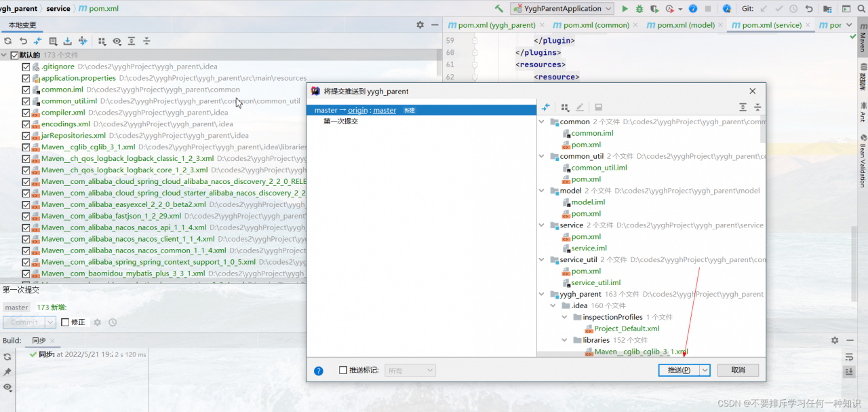Pin tab icon in Build panel
The height and width of the screenshot is (412, 868).
(x=7, y=372)
